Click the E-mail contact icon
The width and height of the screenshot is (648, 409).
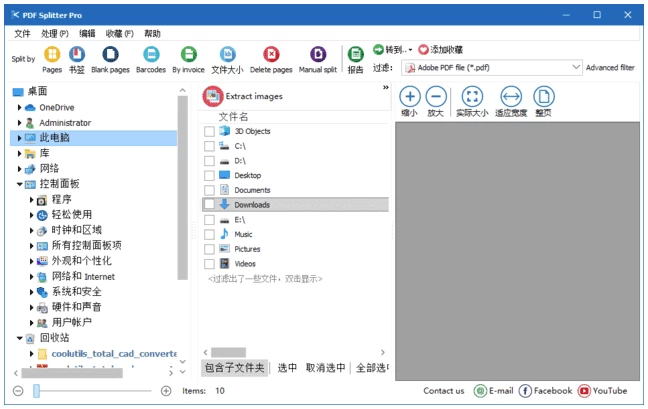tap(480, 391)
